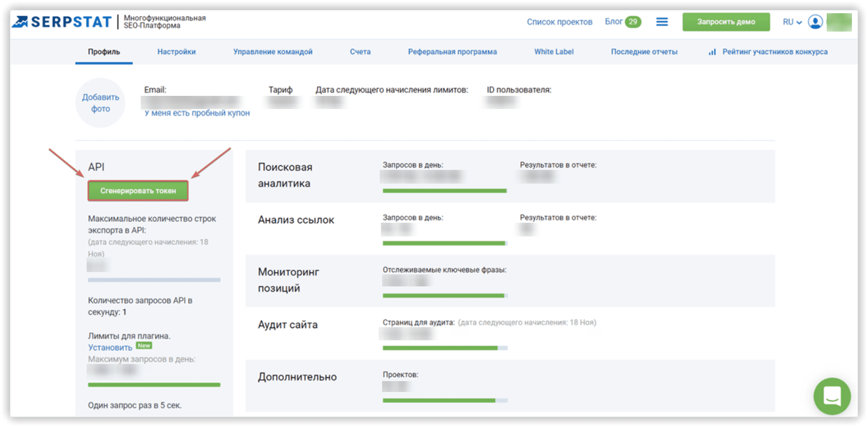The image size is (868, 427).
Task: Click the Список проектов link
Action: (x=559, y=22)
